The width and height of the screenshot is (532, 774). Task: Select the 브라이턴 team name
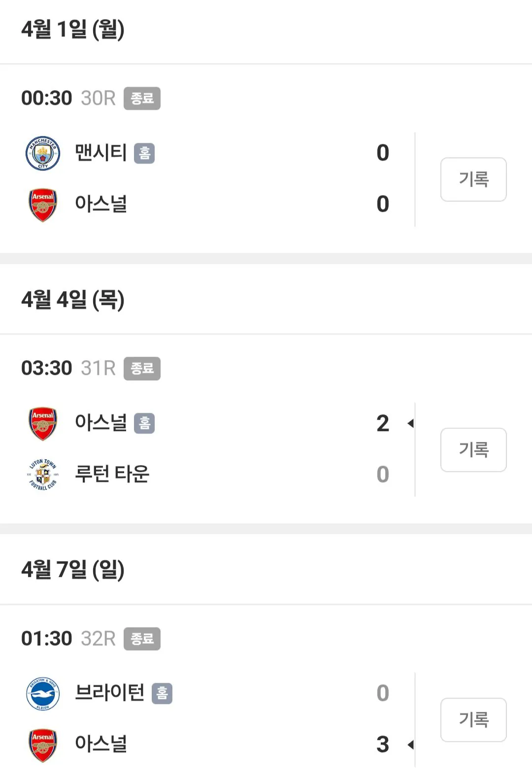click(109, 693)
